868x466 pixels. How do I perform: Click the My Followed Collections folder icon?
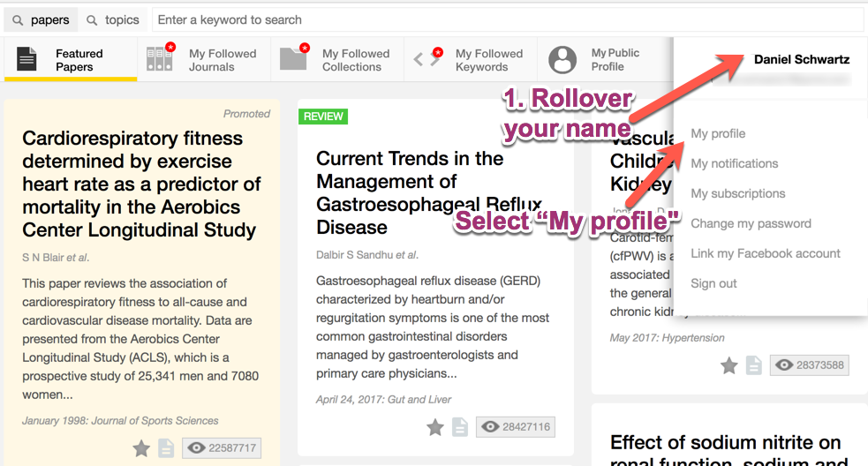coord(293,59)
